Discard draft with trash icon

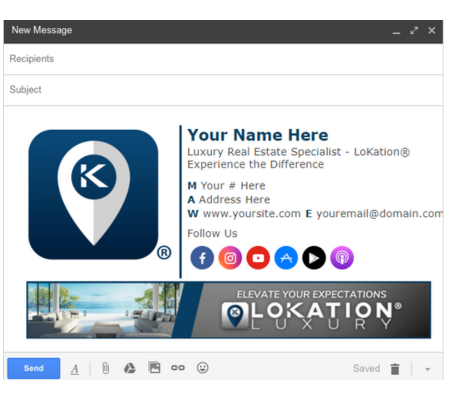coord(395,369)
